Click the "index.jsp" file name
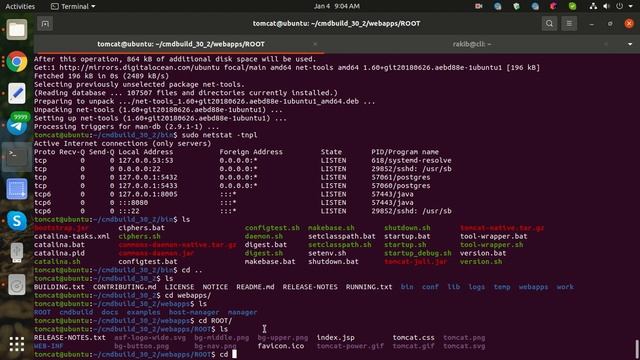 [336, 338]
